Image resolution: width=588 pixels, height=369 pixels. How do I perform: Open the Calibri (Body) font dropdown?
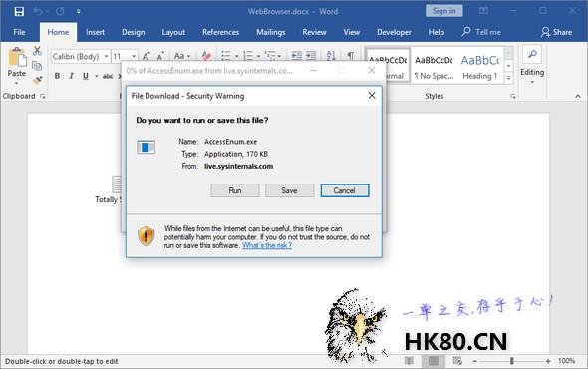106,56
